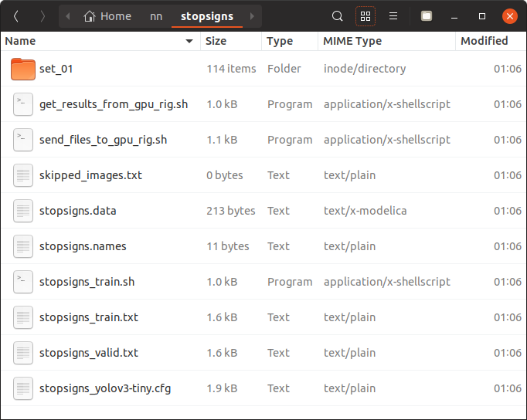This screenshot has width=527, height=420.
Task: Select the stopsigns path tab
Action: coord(206,16)
